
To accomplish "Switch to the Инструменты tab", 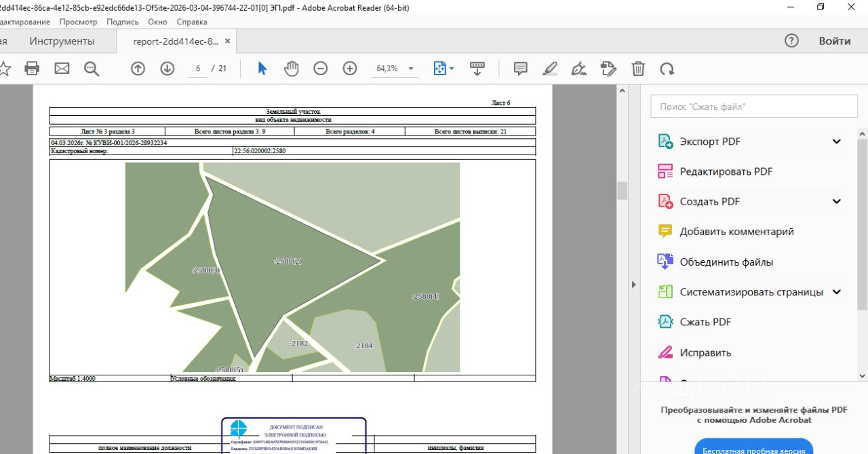I will pos(62,41).
